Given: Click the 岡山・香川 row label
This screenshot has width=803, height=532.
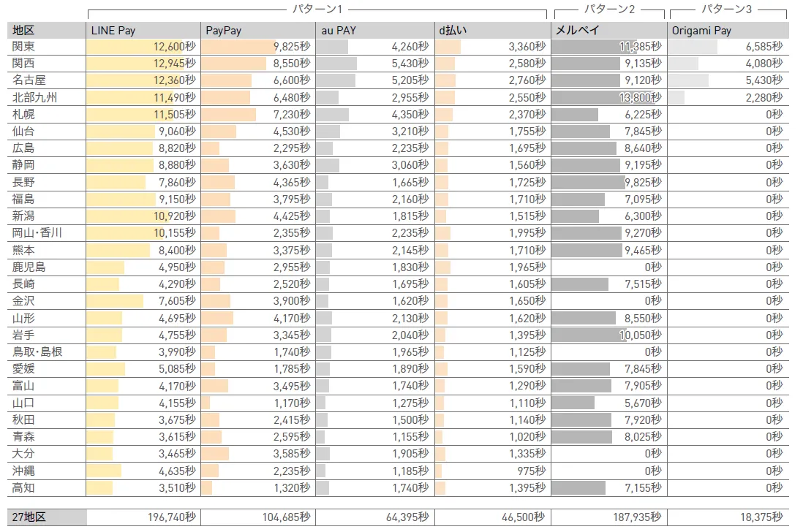Looking at the screenshot, I should pos(37,232).
